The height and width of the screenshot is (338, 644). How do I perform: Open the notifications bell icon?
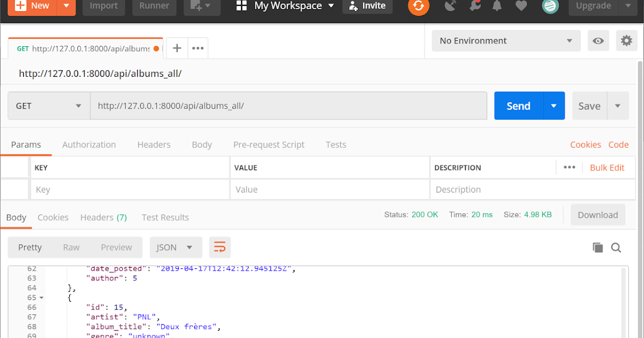496,6
